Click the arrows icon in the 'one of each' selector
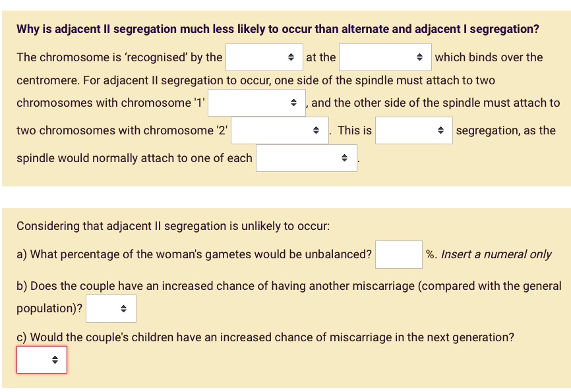Screen dimensions: 571x392 tap(344, 158)
